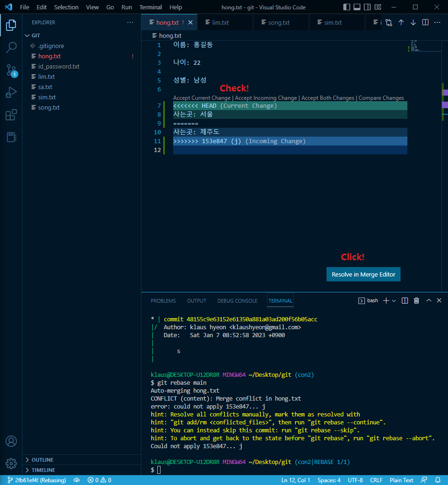Viewport: 448px width, 485px height.
Task: Select hong.txt conflicted file in explorer
Action: coord(82,56)
